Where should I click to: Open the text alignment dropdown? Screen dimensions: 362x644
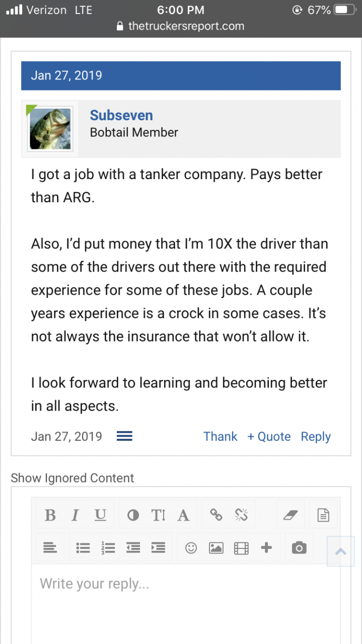[x=50, y=548]
